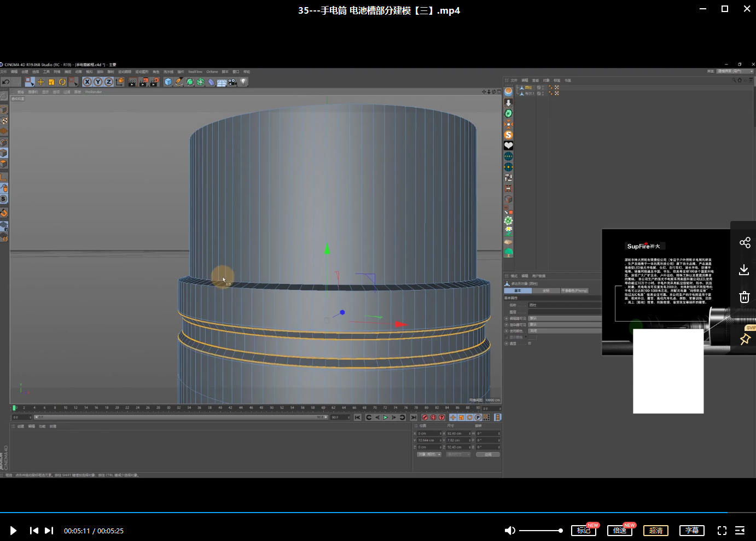Open playback speed 倍速 button

(x=620, y=531)
